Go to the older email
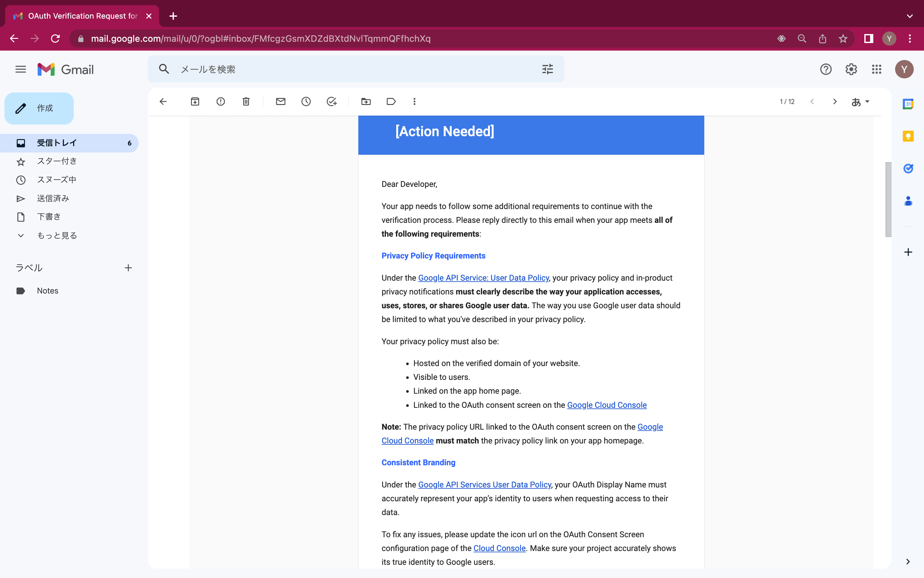The width and height of the screenshot is (924, 578). (x=835, y=101)
